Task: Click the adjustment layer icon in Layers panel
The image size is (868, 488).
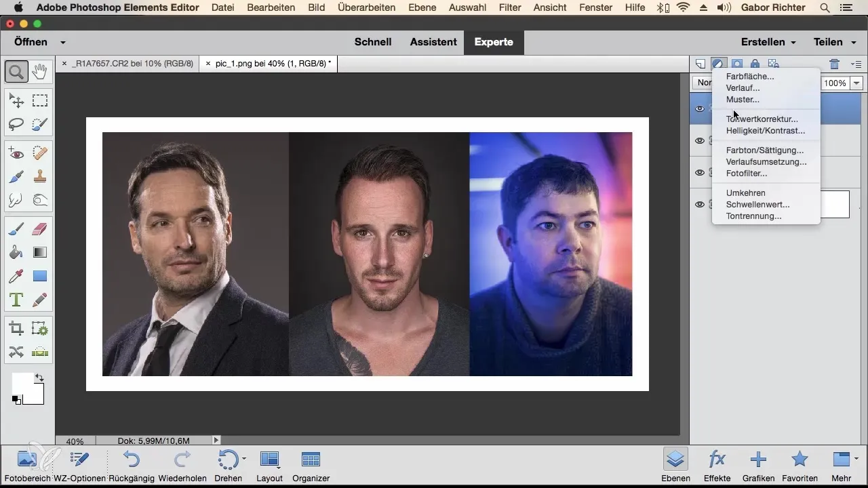Action: point(718,64)
